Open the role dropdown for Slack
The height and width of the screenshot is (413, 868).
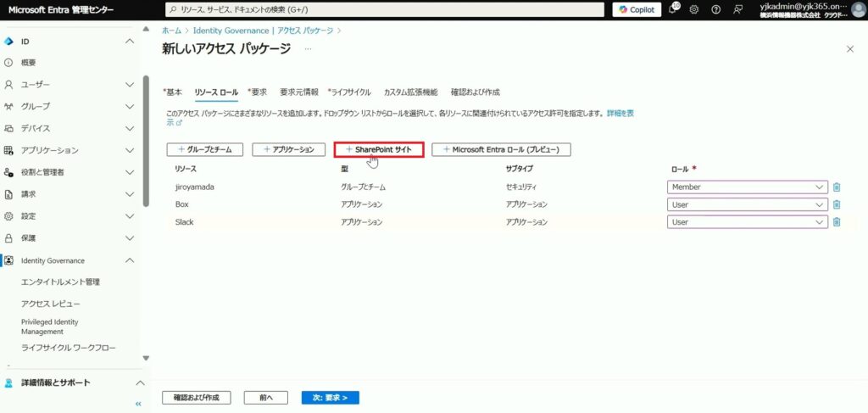click(x=748, y=222)
